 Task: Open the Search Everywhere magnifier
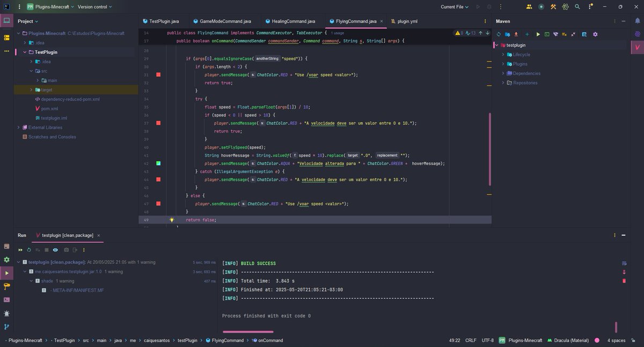577,7
